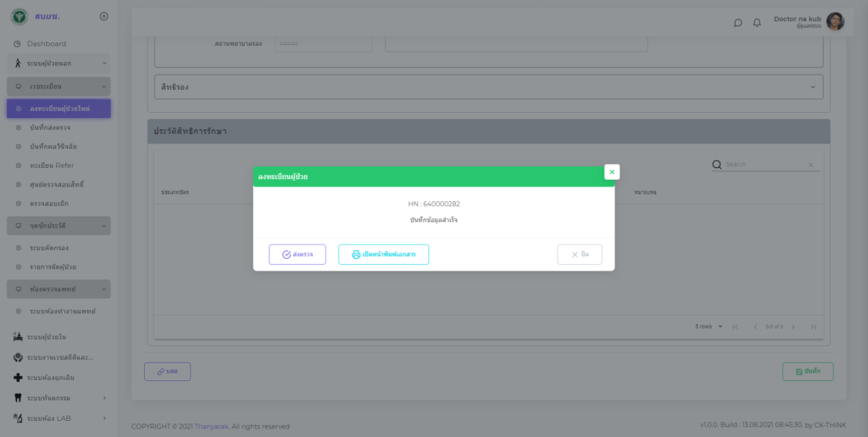Expand the สิทธิรอง panel chevron
The height and width of the screenshot is (437, 868).
click(813, 87)
